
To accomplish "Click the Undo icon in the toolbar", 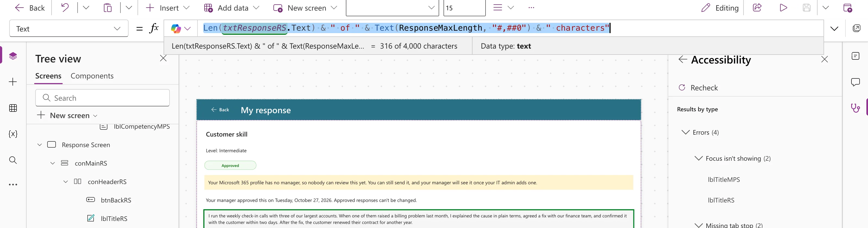I will tap(65, 8).
